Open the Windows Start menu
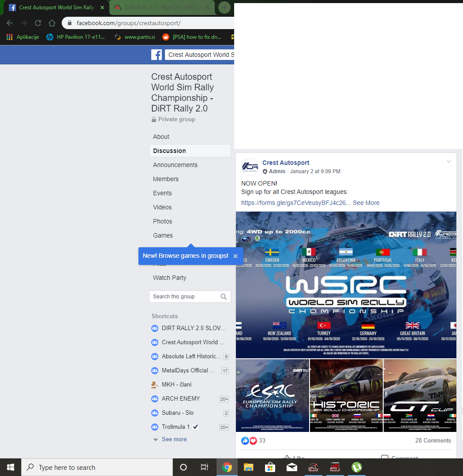This screenshot has width=463, height=476. click(x=11, y=468)
